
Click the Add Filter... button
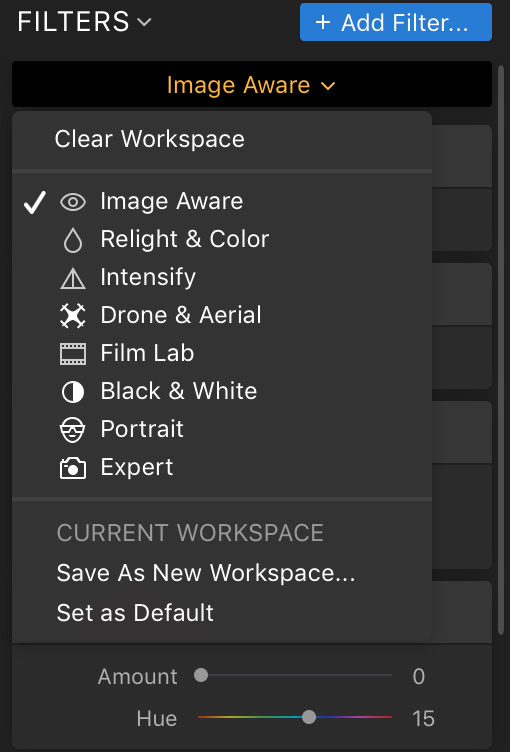point(396,22)
